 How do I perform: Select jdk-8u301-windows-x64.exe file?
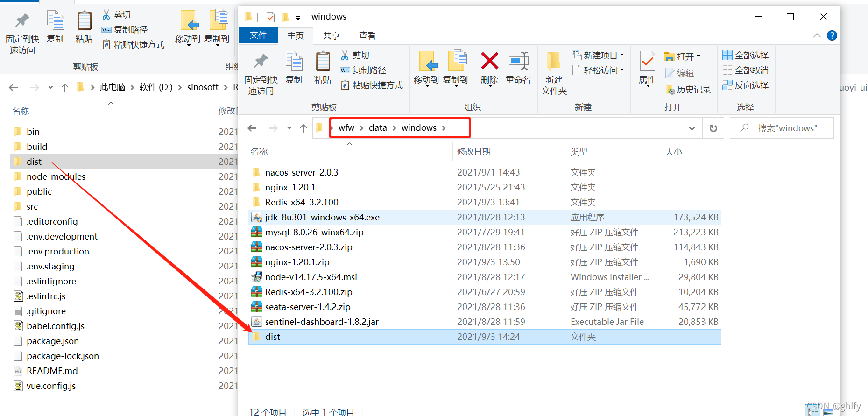tap(485, 217)
